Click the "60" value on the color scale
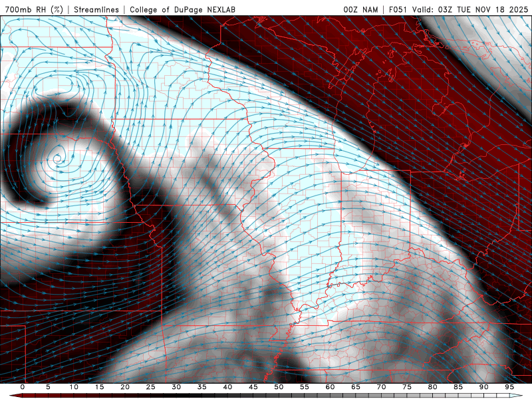Viewport: 532px width, 399px height. point(330,387)
